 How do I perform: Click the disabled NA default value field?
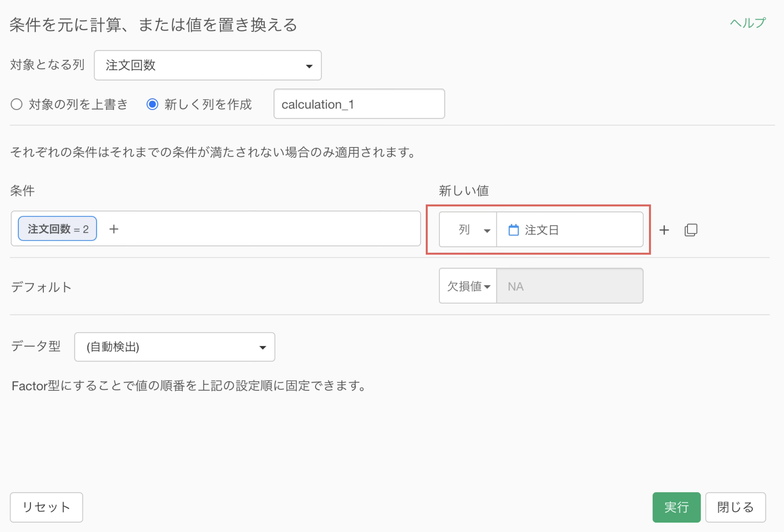click(570, 286)
